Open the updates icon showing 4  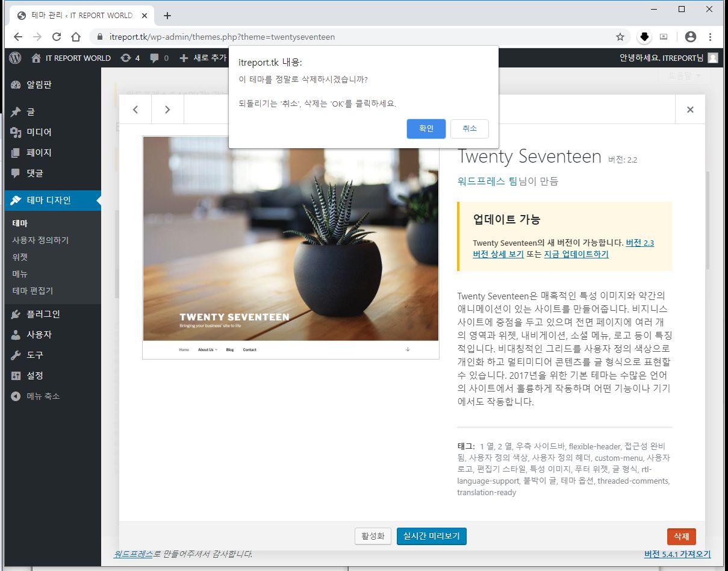coord(125,58)
